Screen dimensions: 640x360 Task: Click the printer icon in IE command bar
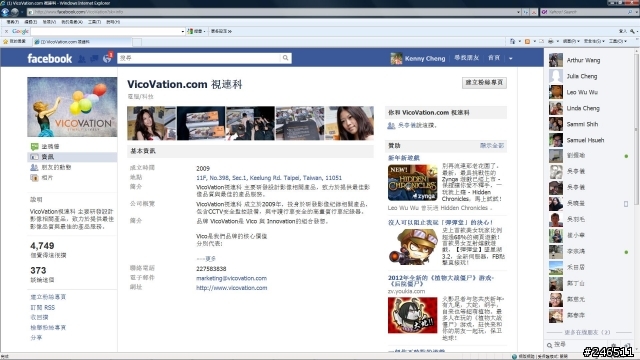[551, 41]
